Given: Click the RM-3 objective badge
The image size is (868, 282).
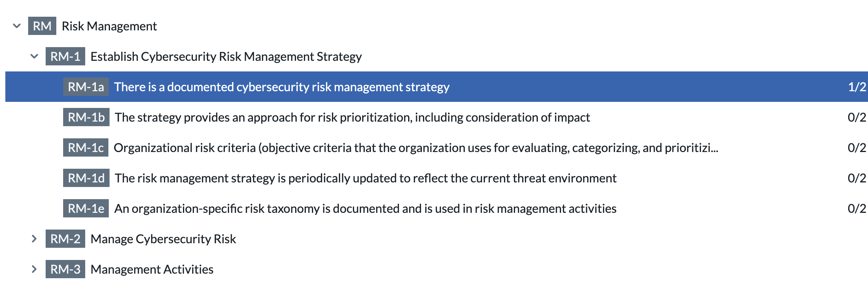Looking at the screenshot, I should click(65, 269).
